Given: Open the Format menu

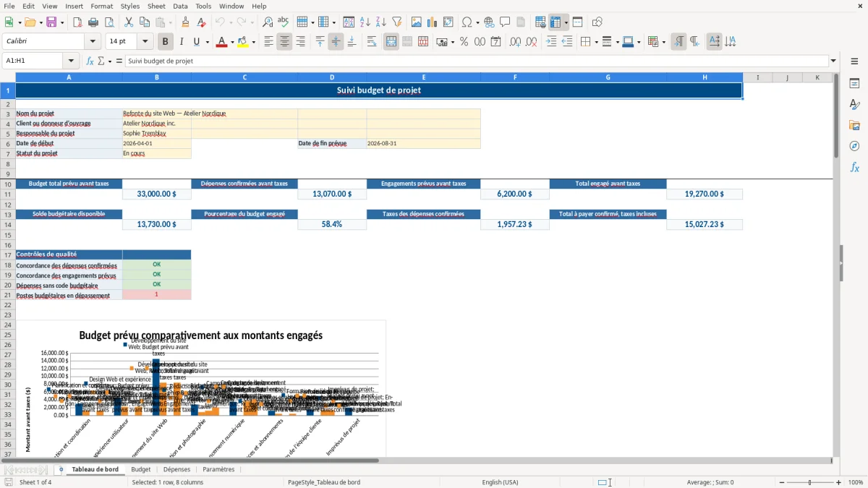Looking at the screenshot, I should (x=101, y=6).
